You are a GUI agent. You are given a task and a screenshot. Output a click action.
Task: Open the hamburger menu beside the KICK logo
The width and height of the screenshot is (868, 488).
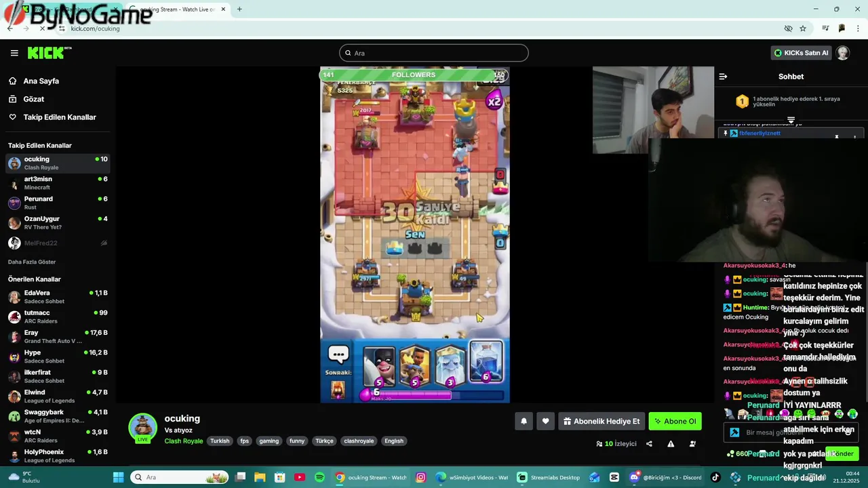[x=14, y=53]
